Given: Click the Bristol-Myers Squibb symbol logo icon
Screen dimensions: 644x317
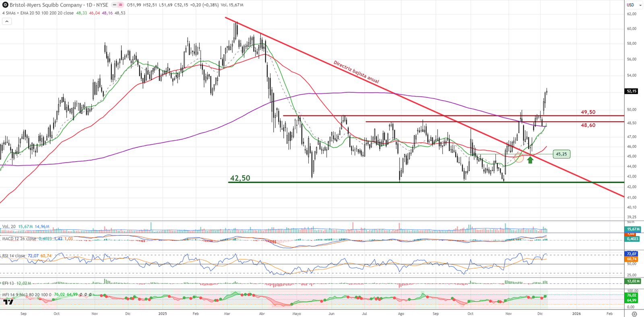Looking at the screenshot, I should (x=5, y=5).
